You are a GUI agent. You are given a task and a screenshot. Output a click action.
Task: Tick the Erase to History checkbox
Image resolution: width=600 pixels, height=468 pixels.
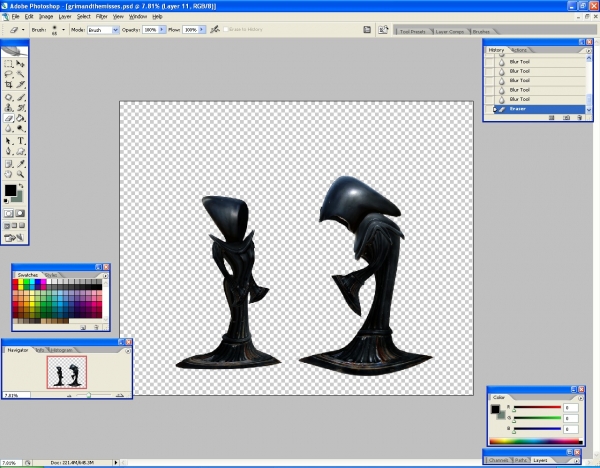pyautogui.click(x=226, y=29)
